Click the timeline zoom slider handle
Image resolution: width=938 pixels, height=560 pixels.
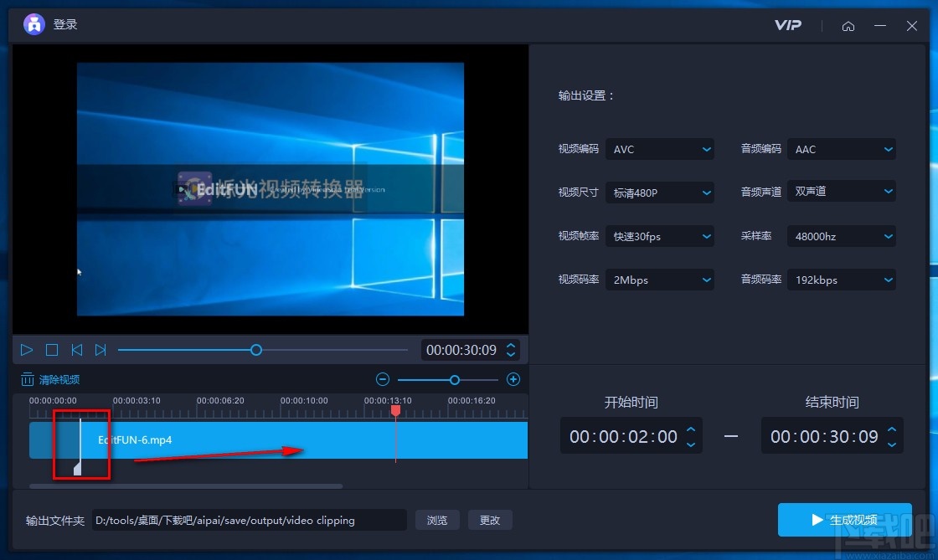click(x=455, y=379)
